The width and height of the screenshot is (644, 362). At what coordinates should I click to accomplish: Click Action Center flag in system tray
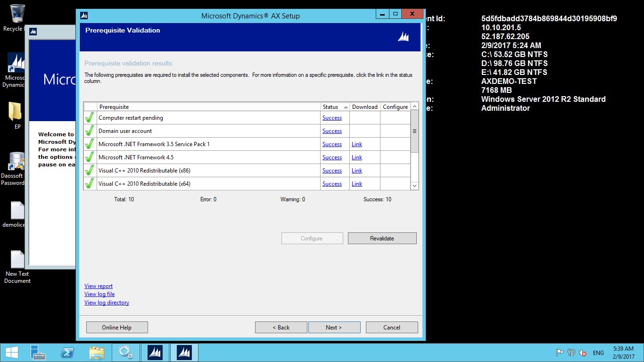tap(560, 353)
